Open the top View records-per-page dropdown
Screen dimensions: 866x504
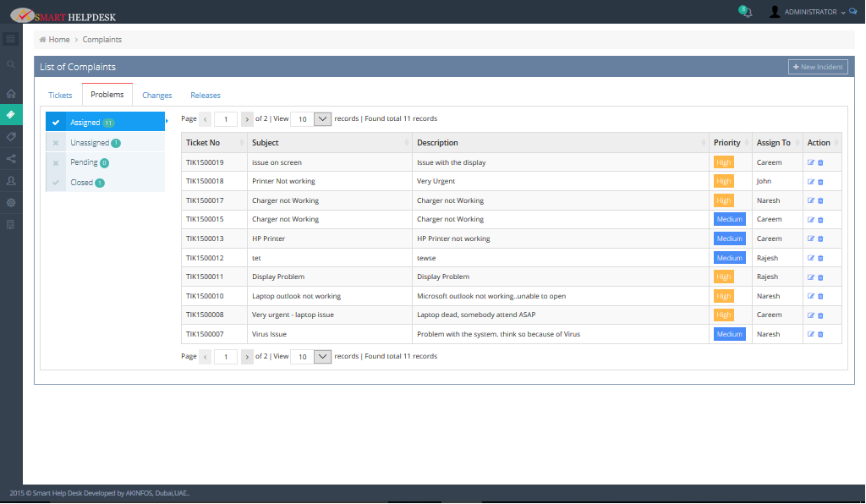pos(322,119)
